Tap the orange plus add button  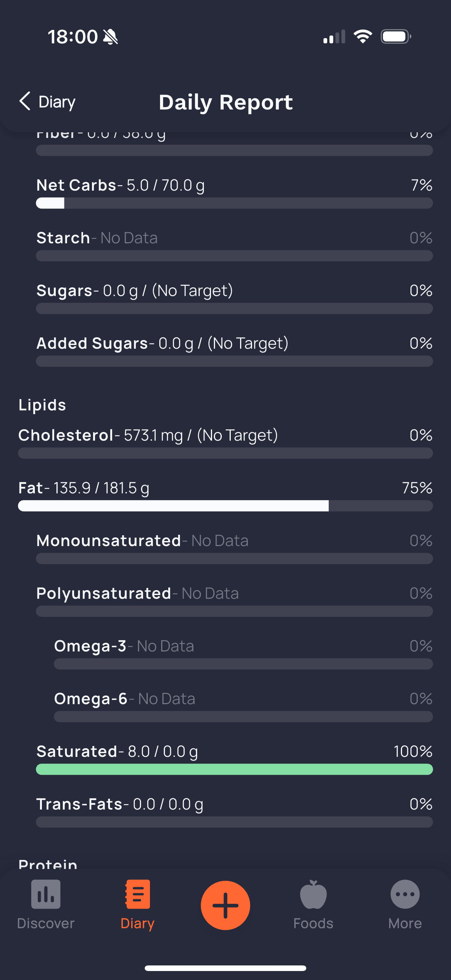[x=225, y=905]
